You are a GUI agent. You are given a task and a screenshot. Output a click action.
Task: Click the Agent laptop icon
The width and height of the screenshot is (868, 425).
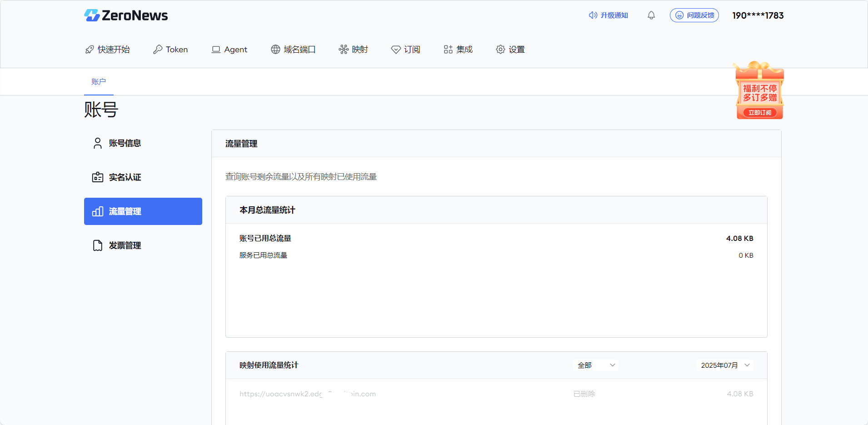pos(216,50)
